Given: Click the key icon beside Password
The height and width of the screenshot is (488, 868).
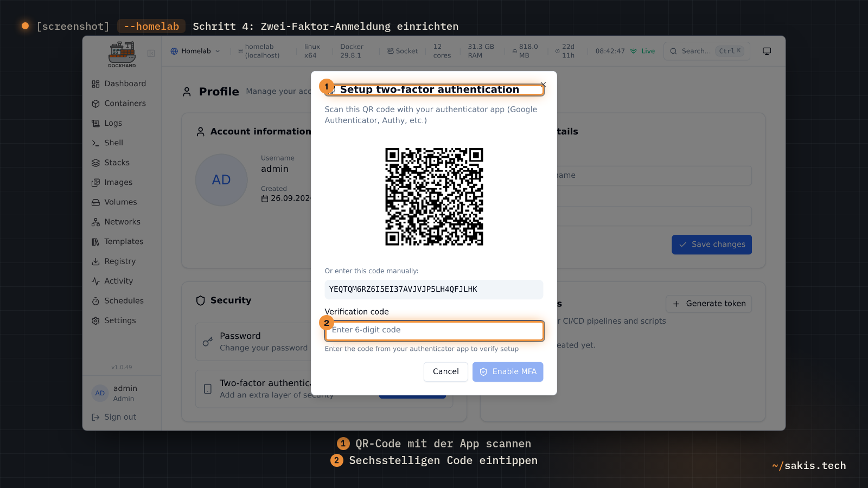Looking at the screenshot, I should click(x=207, y=342).
